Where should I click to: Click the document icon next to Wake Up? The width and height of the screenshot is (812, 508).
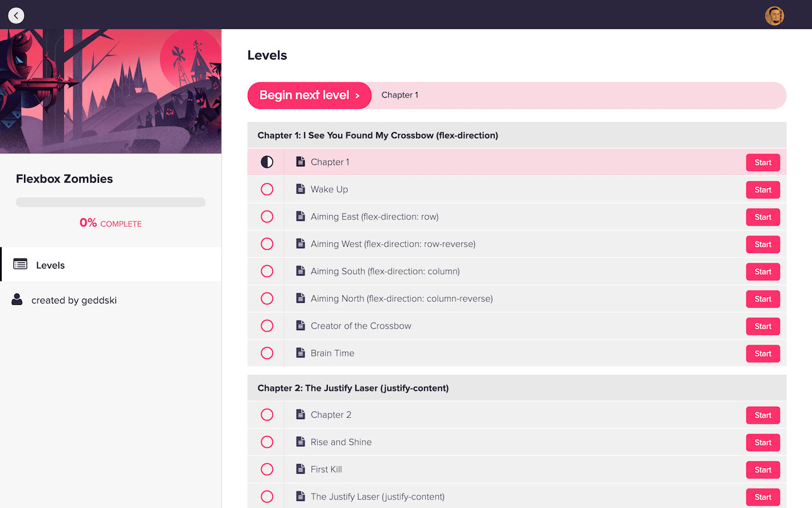[300, 189]
